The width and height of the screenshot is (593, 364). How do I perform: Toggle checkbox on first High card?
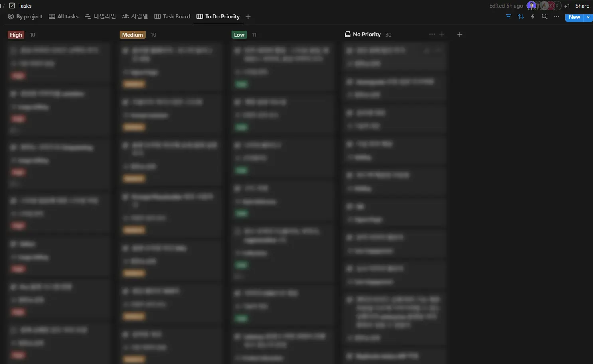[x=13, y=50]
